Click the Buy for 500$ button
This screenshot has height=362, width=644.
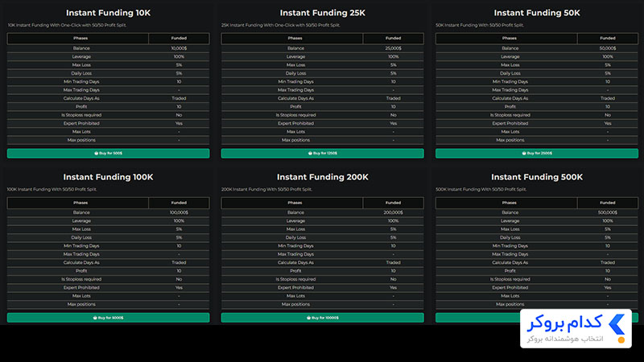(108, 153)
